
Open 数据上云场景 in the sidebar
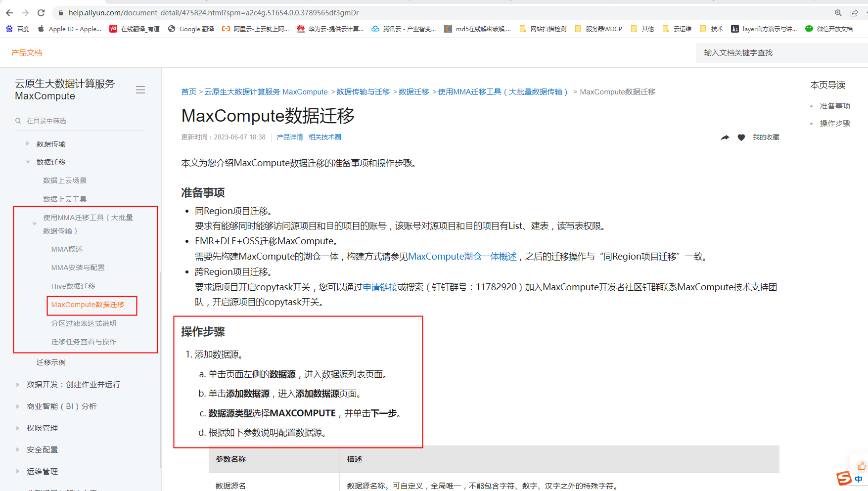[x=65, y=180]
